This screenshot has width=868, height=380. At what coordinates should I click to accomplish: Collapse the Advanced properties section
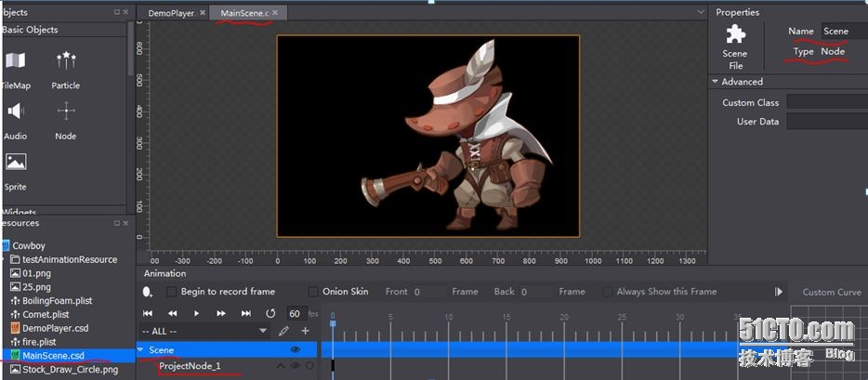tap(715, 82)
